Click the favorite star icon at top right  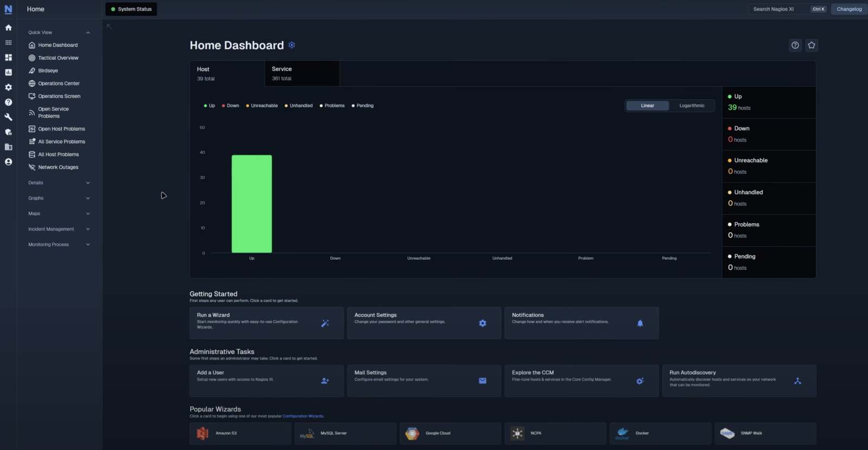click(812, 45)
